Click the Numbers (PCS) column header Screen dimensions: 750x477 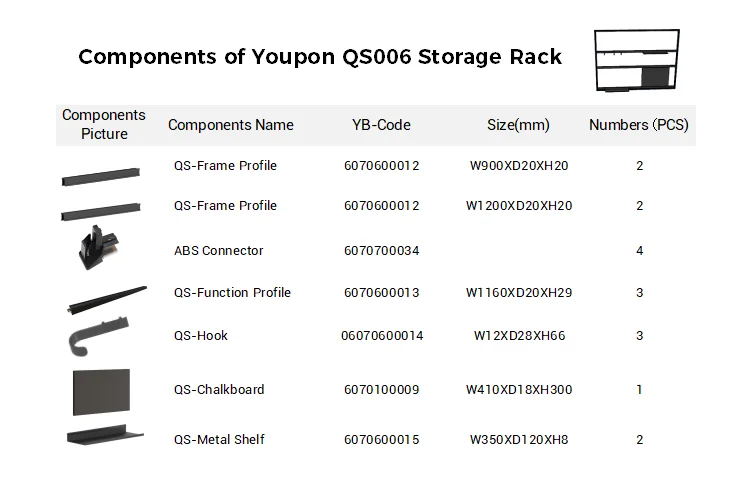pyautogui.click(x=638, y=125)
